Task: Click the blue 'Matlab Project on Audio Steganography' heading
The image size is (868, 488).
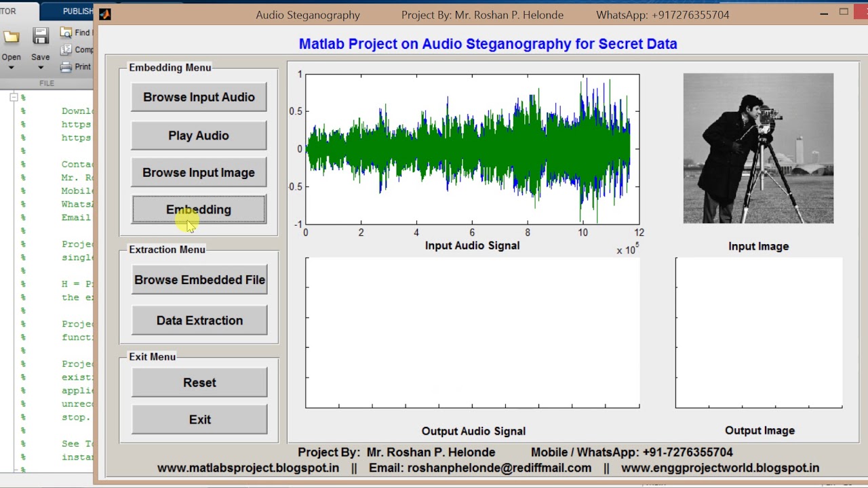Action: click(x=488, y=44)
